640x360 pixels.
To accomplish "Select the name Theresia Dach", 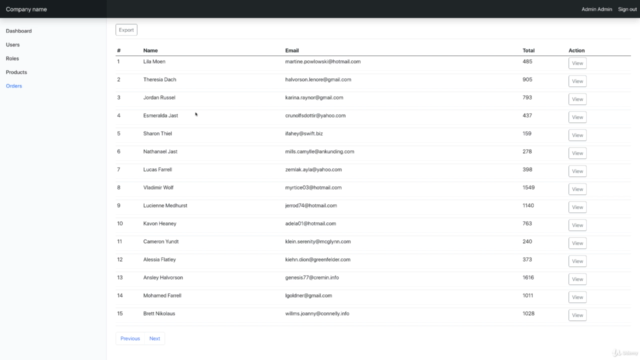I will (x=160, y=80).
